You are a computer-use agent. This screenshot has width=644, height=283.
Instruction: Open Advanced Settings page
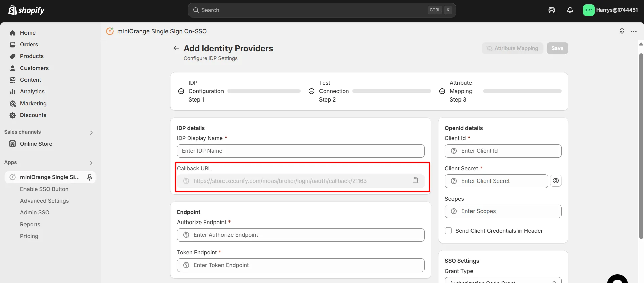coord(44,201)
